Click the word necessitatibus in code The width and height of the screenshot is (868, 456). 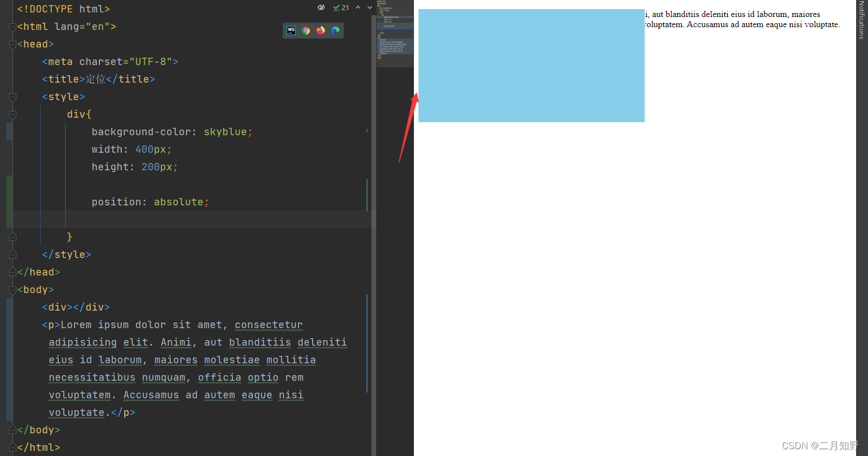click(x=92, y=377)
